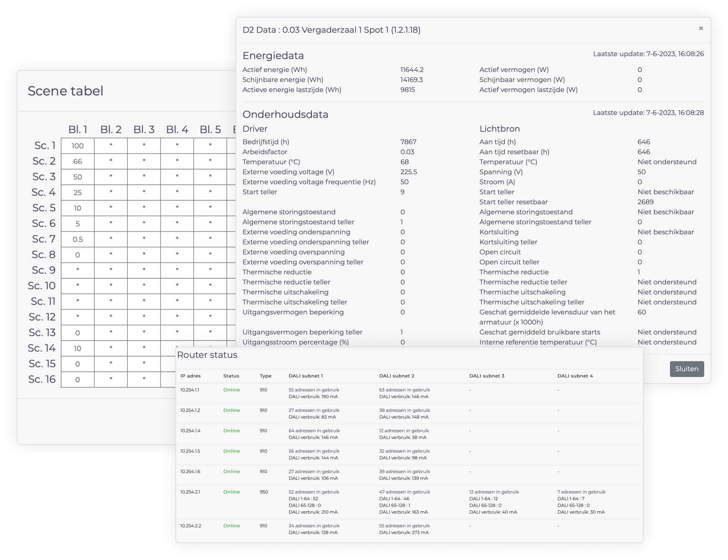Click Schijnbare energie value 14169.3

[x=412, y=80]
